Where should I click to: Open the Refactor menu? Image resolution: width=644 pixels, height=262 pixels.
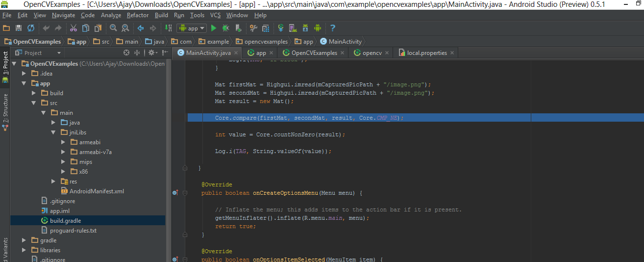pos(138,15)
